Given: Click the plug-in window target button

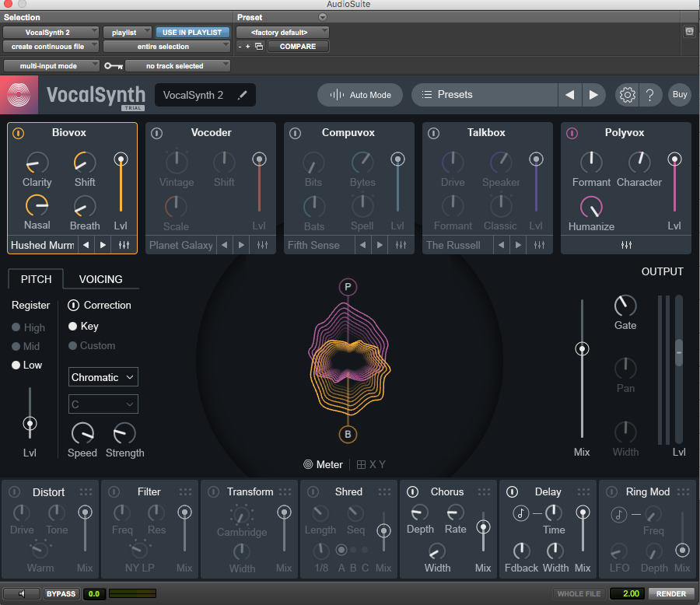Looking at the screenshot, I should pyautogui.click(x=689, y=32).
